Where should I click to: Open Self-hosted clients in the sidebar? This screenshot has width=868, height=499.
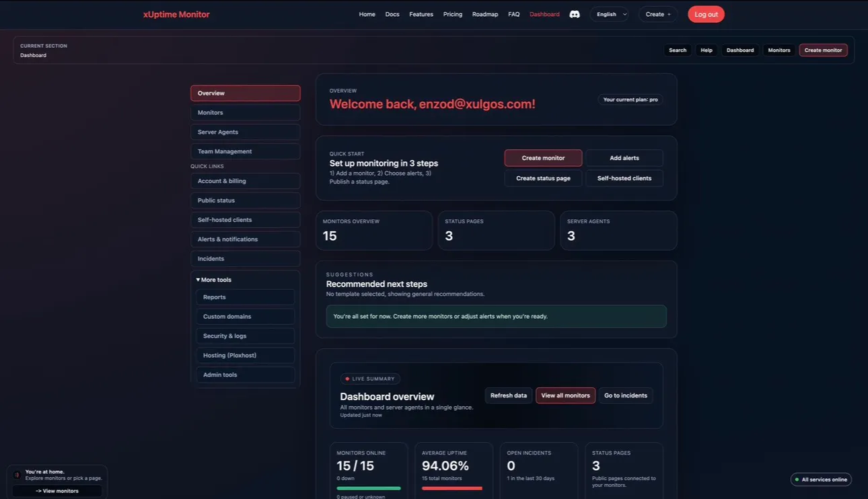[246, 220]
